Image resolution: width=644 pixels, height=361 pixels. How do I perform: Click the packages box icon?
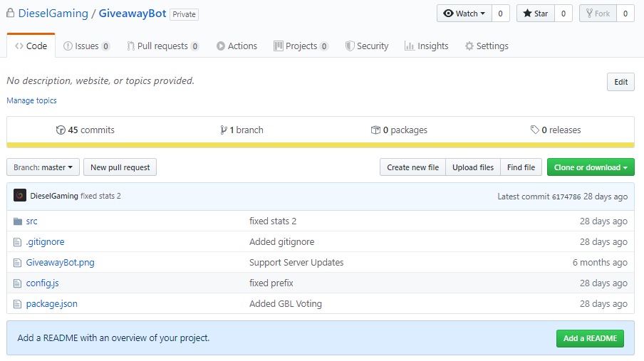tap(375, 130)
